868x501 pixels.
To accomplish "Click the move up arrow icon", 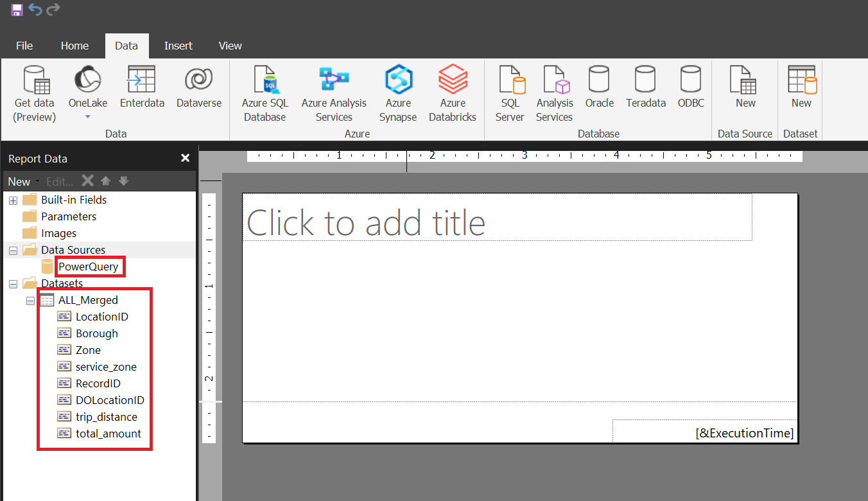I will [107, 181].
